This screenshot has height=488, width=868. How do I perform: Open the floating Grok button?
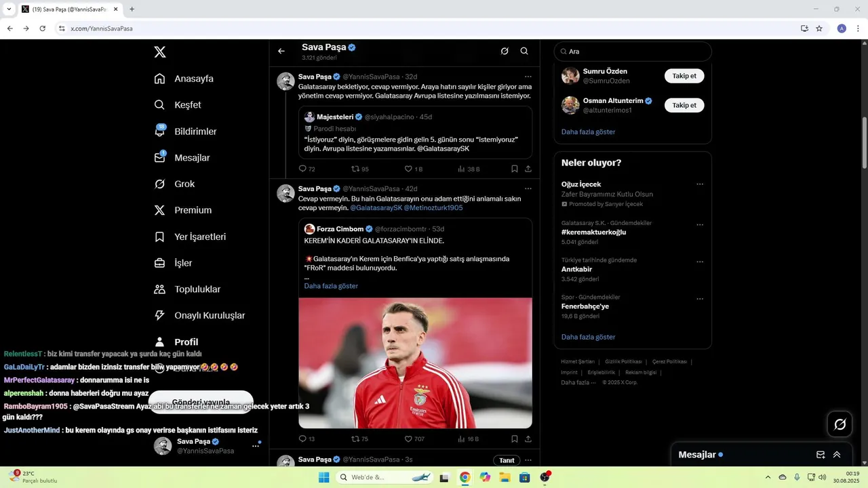point(840,424)
